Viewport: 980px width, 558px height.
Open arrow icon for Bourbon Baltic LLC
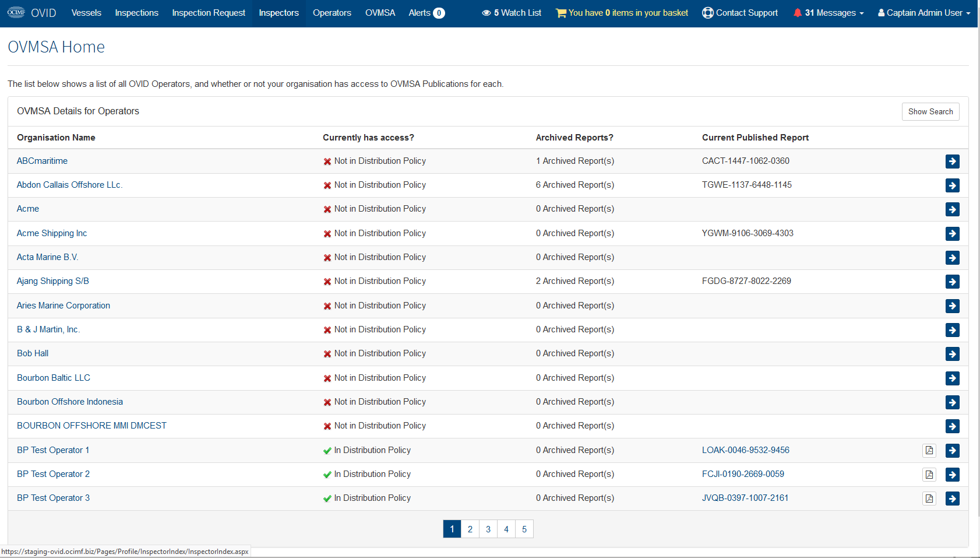952,378
